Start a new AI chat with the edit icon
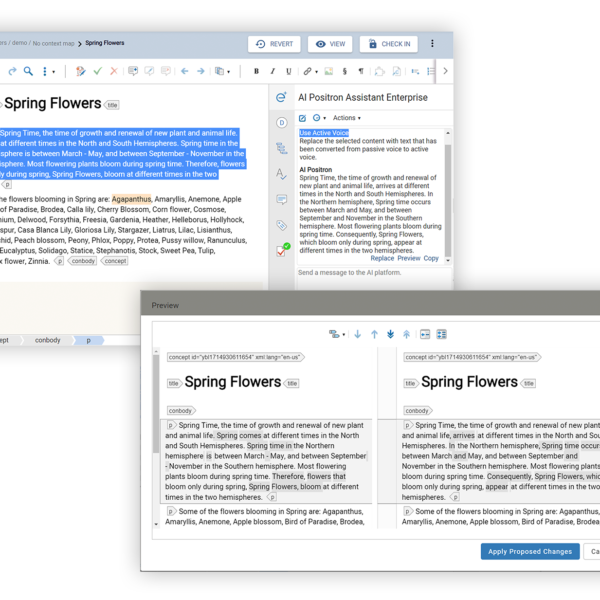 click(x=302, y=118)
